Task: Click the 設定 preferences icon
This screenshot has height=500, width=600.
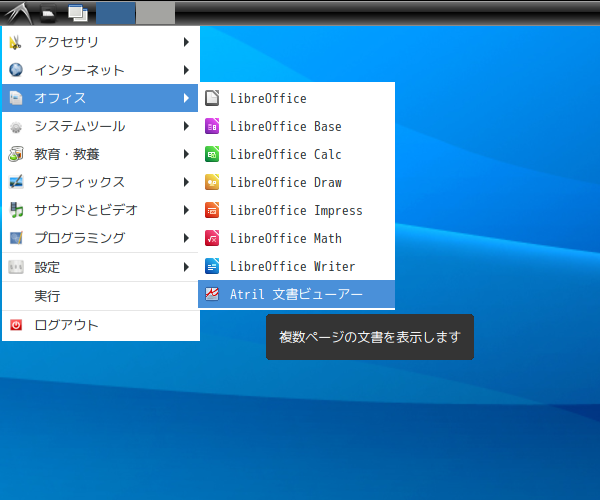Action: click(x=16, y=267)
